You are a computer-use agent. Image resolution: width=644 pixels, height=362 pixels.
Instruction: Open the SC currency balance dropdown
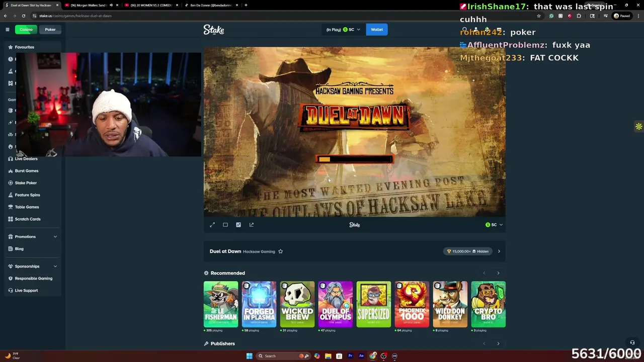pyautogui.click(x=343, y=30)
